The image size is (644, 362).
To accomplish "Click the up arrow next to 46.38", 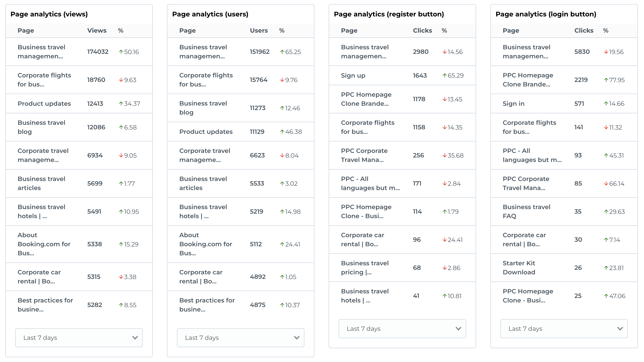I will click(282, 132).
